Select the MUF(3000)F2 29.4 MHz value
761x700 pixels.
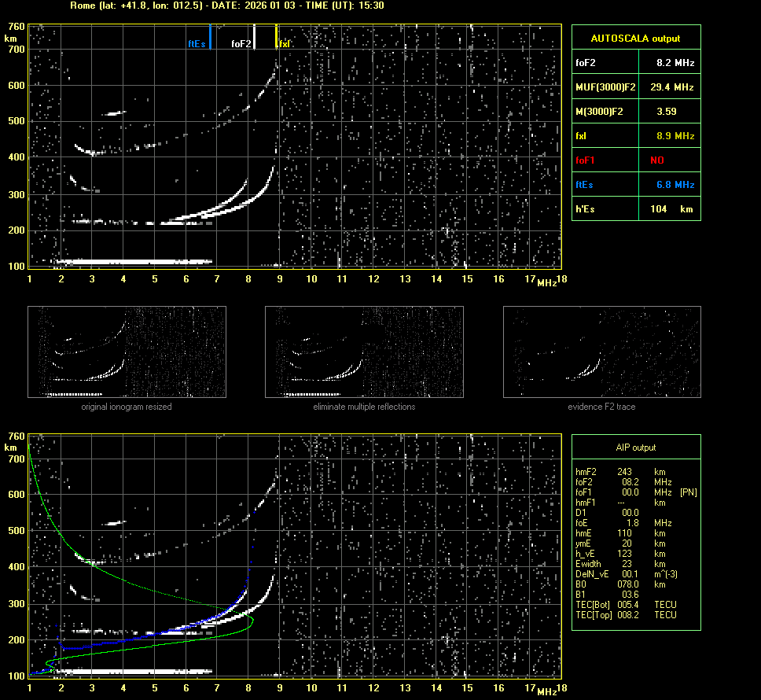coord(675,87)
